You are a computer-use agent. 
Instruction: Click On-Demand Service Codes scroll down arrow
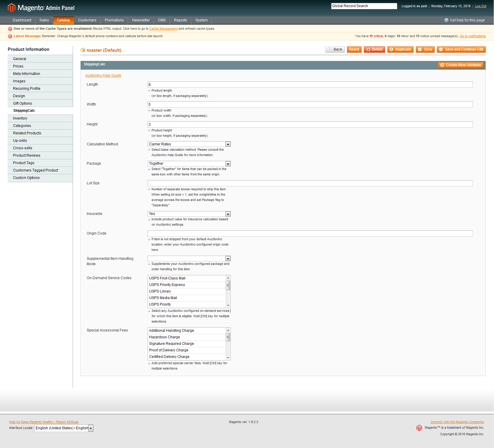click(228, 305)
